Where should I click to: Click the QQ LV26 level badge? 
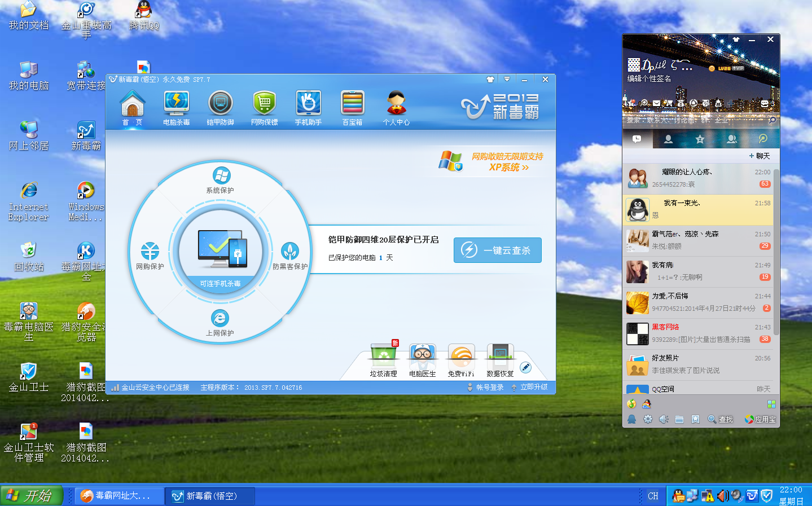point(725,68)
